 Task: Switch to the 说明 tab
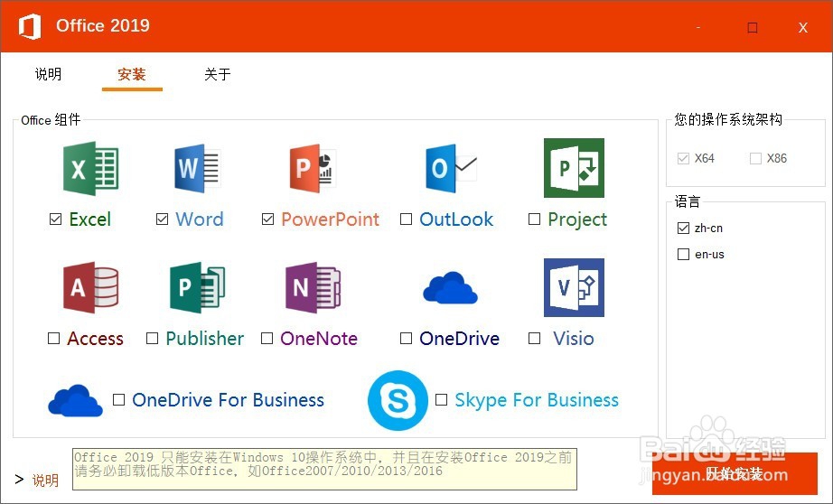pos(49,74)
